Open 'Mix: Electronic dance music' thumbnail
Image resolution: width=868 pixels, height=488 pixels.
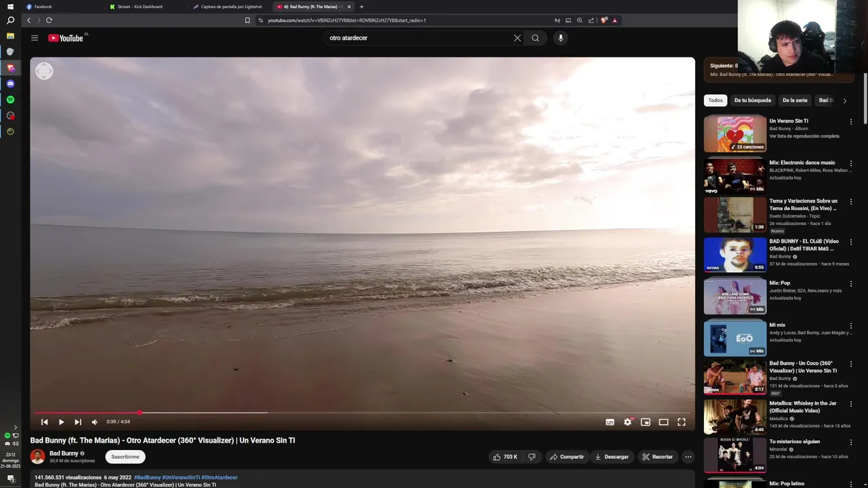click(x=735, y=176)
